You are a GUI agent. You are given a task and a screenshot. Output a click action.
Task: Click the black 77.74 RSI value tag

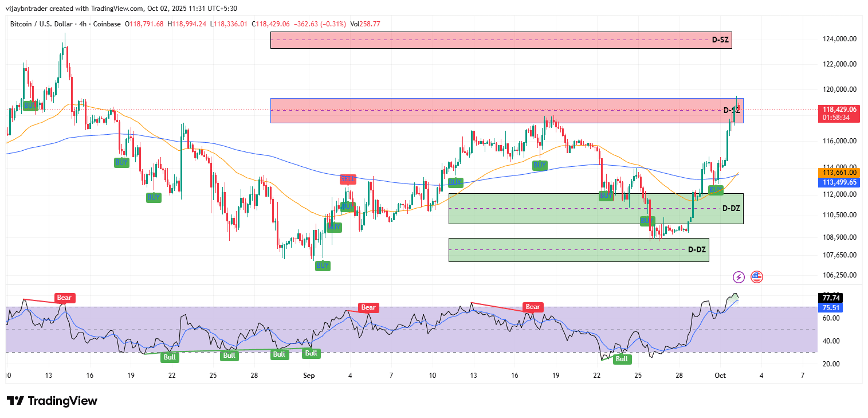point(831,298)
